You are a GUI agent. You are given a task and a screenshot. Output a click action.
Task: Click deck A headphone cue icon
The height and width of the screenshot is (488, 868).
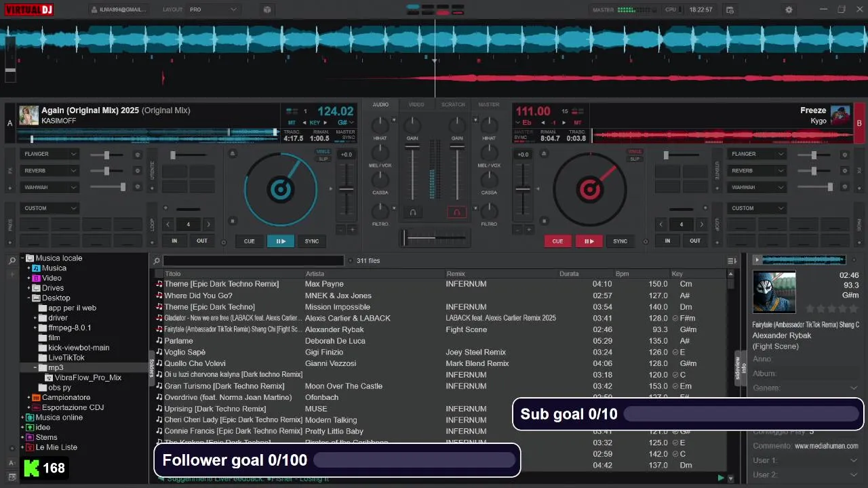pos(412,212)
